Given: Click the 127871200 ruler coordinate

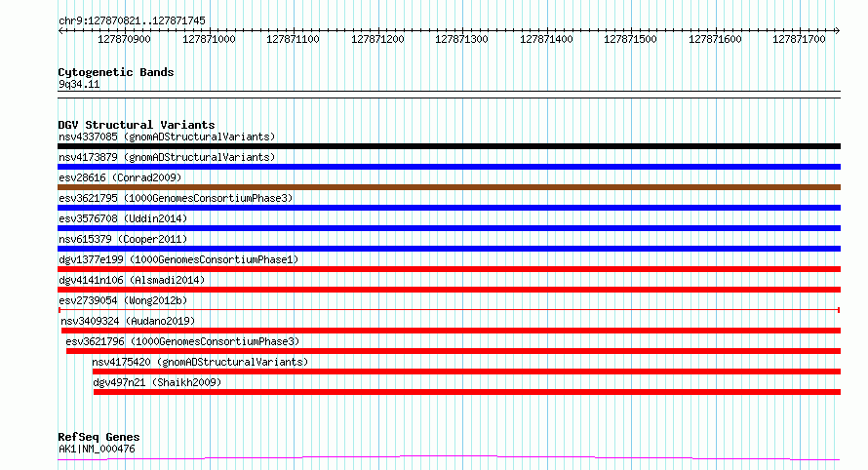Looking at the screenshot, I should point(377,39).
